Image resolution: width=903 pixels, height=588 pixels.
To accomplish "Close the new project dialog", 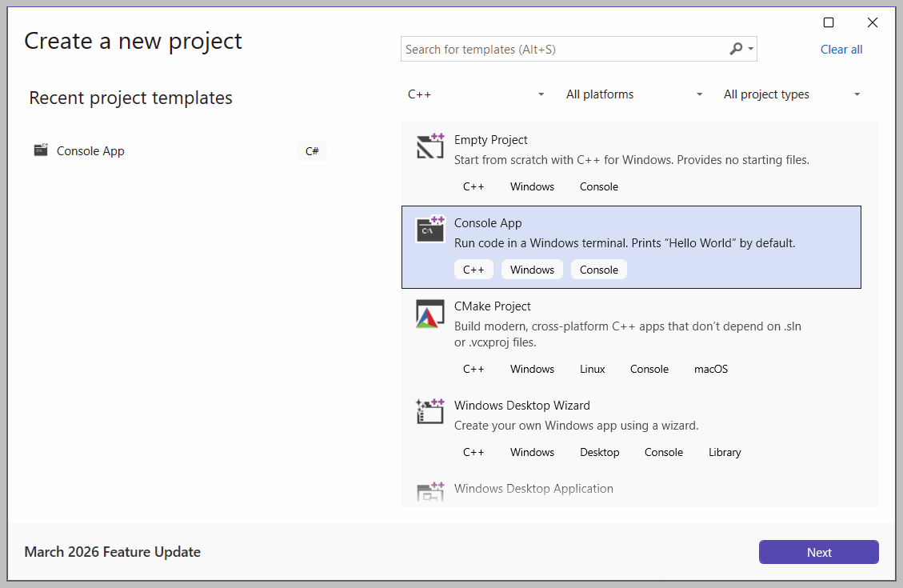I will 873,22.
